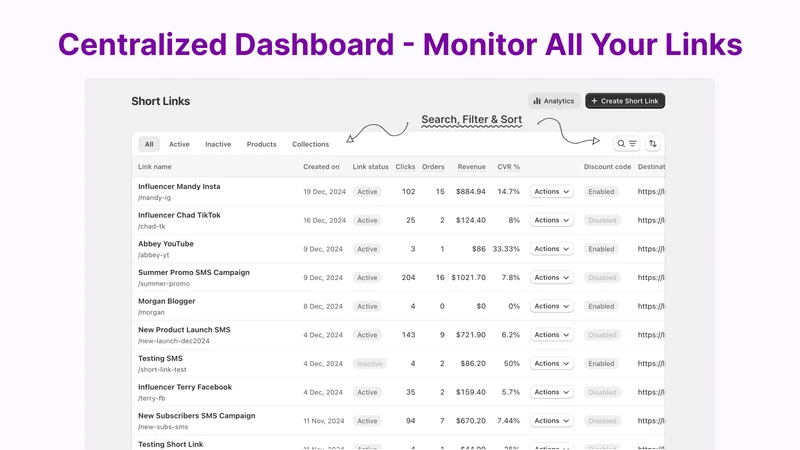Sort by Revenue column header
This screenshot has width=800, height=450.
coord(471,167)
